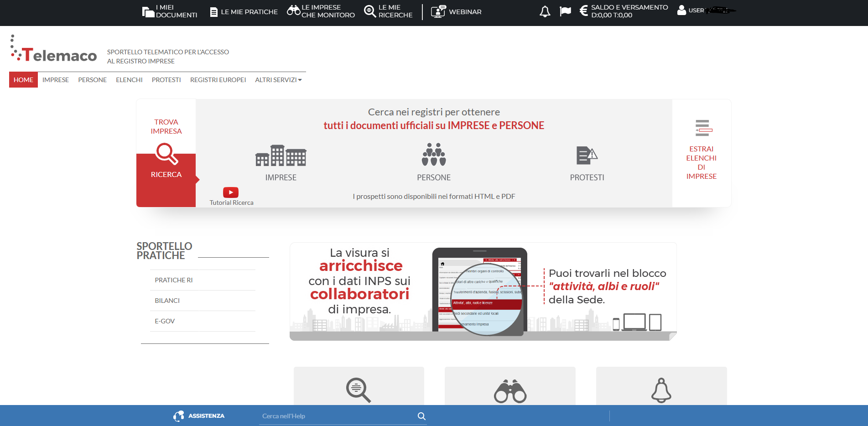Screen dimensions: 868x426
Task: Go to the REGISTRI EUROPEI tab
Action: coord(218,80)
